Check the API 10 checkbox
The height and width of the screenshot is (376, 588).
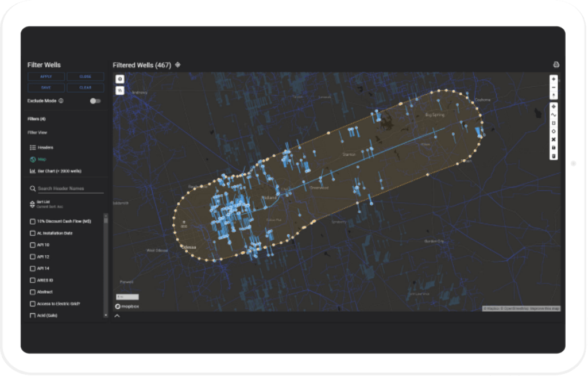coord(33,244)
